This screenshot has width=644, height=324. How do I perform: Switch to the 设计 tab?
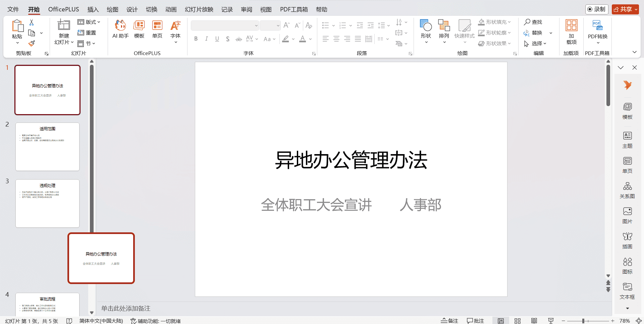[x=132, y=9]
